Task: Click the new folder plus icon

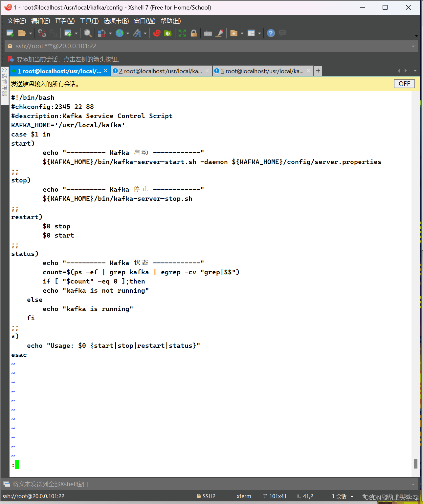Action: pos(234,33)
